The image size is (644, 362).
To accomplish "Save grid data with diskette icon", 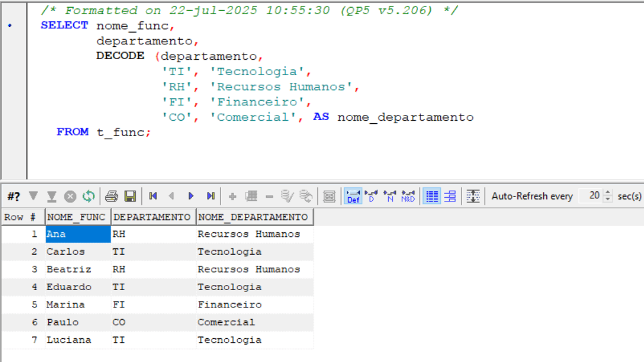I will point(130,196).
